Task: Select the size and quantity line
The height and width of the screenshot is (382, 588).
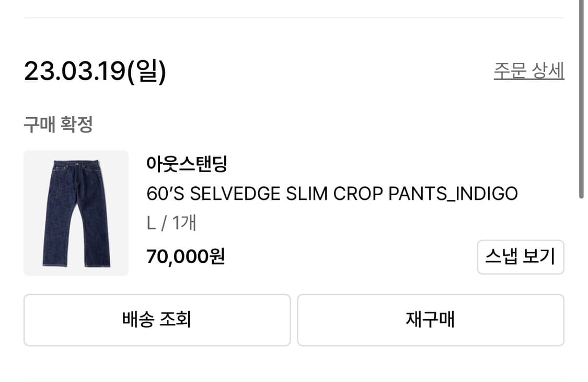Action: [x=171, y=223]
